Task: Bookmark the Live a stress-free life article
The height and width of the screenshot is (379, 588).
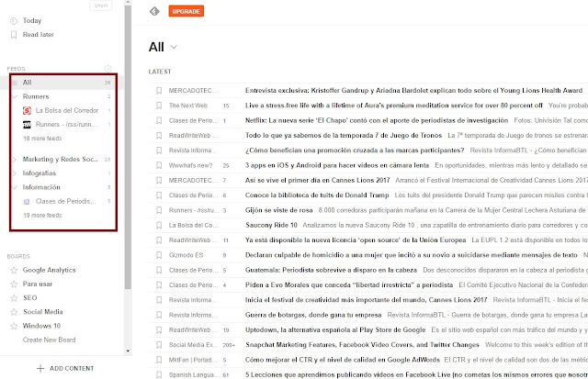Action: (x=159, y=106)
